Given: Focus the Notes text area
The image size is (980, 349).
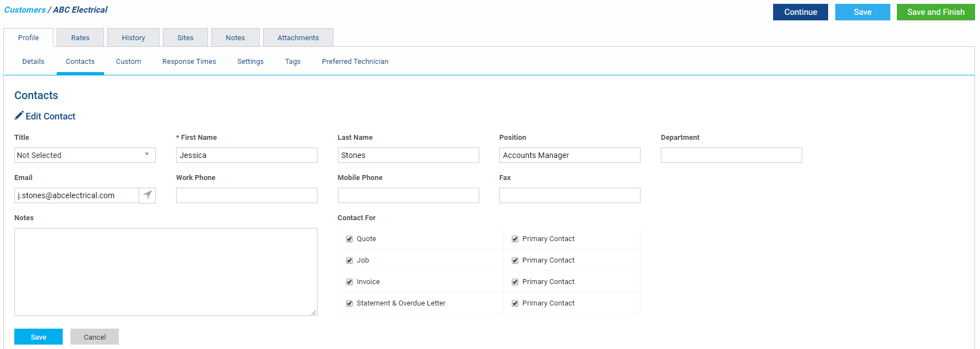Looking at the screenshot, I should [x=166, y=271].
